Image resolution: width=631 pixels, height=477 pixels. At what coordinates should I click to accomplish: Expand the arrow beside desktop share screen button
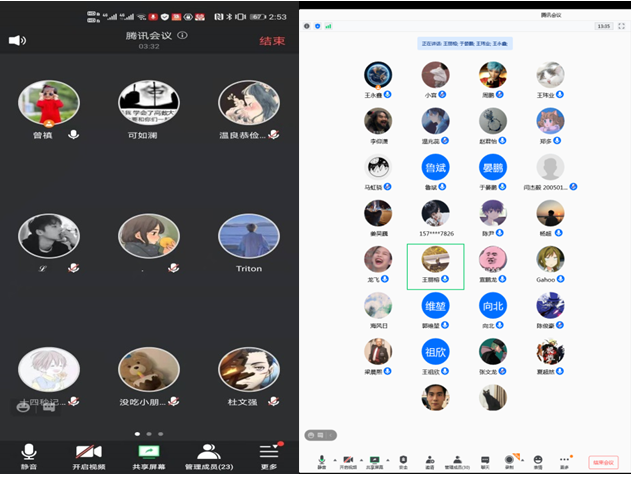pyautogui.click(x=385, y=459)
